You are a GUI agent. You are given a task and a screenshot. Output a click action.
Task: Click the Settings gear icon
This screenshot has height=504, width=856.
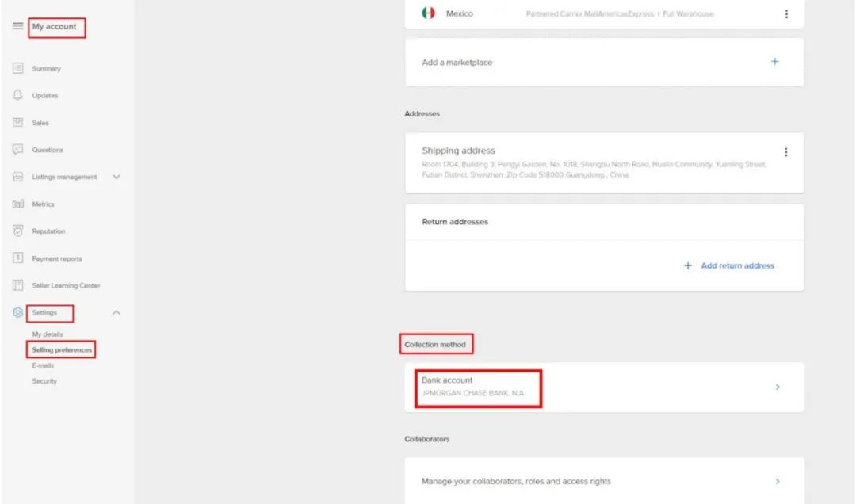click(17, 312)
